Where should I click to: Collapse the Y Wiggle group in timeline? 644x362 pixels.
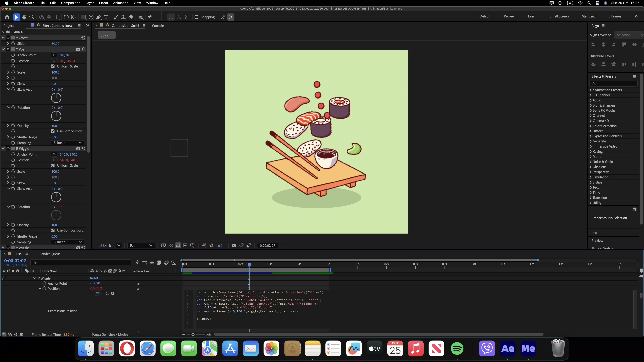[x=35, y=278]
